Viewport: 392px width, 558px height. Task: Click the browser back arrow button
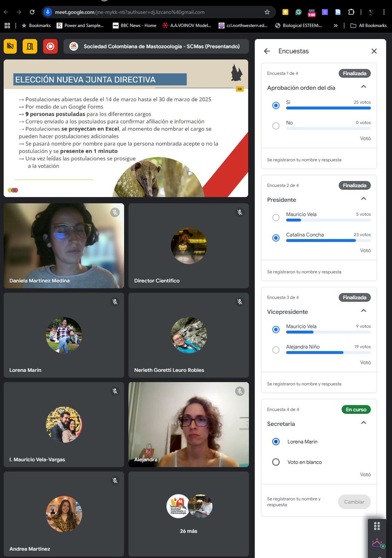pos(7,12)
